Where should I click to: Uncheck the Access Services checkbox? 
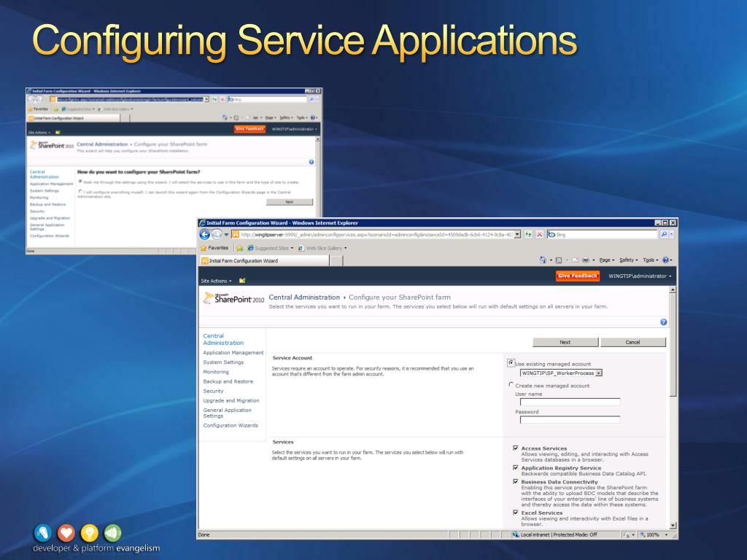(x=516, y=448)
